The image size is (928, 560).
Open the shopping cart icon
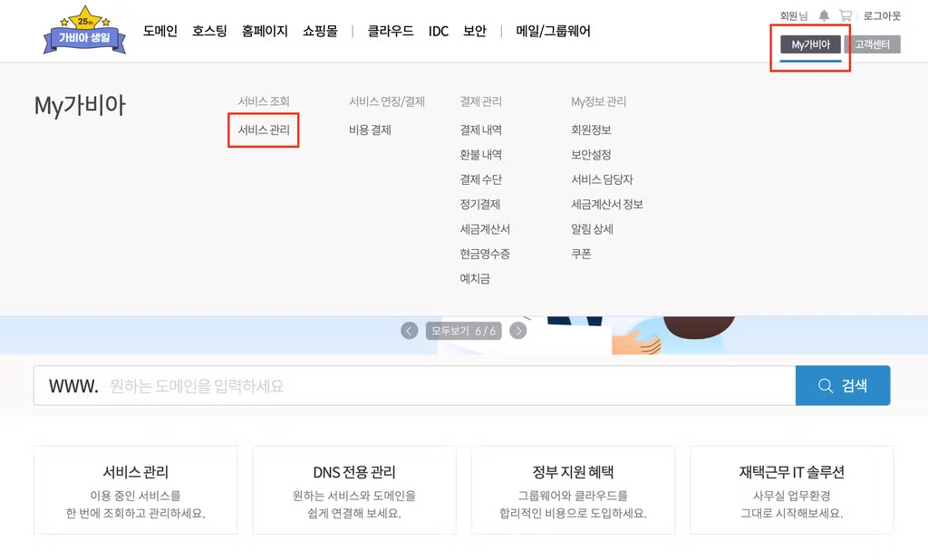click(x=846, y=16)
